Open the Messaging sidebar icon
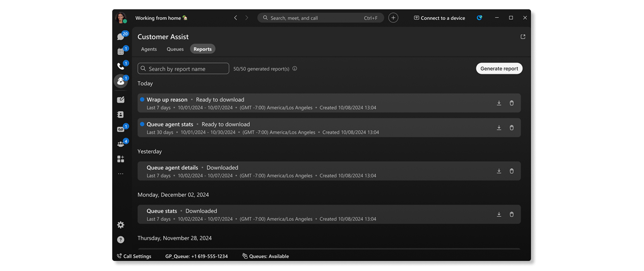Viewport: 644px width, 271px height. (121, 36)
